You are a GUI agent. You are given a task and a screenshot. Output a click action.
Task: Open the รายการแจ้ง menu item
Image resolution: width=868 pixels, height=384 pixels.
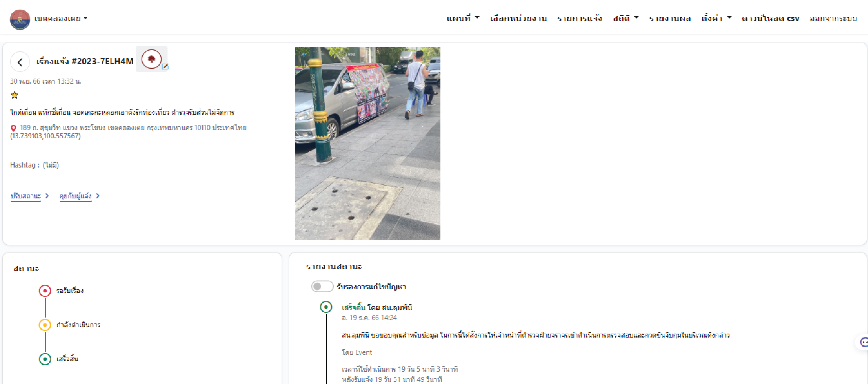tap(579, 19)
